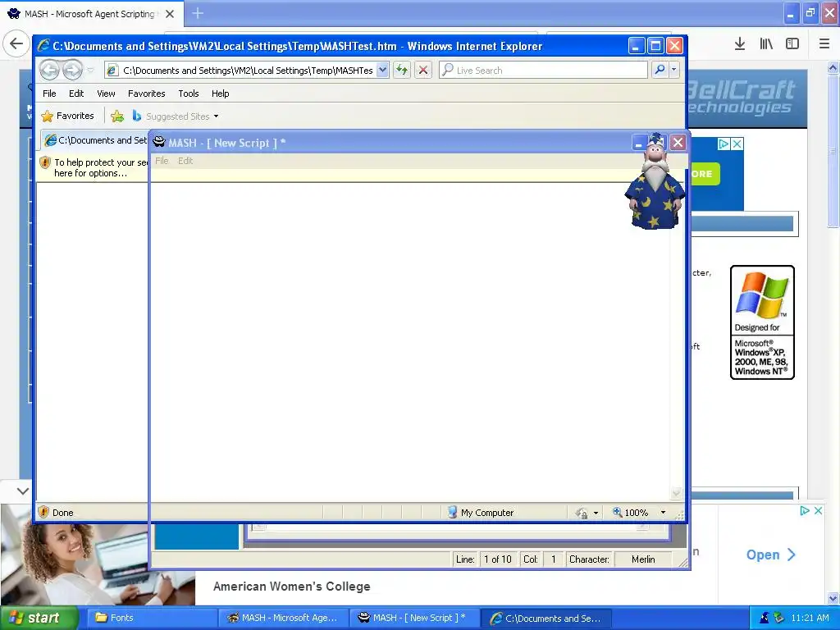
Task: Click the Firefox page scrollbar up arrow
Action: (x=833, y=67)
